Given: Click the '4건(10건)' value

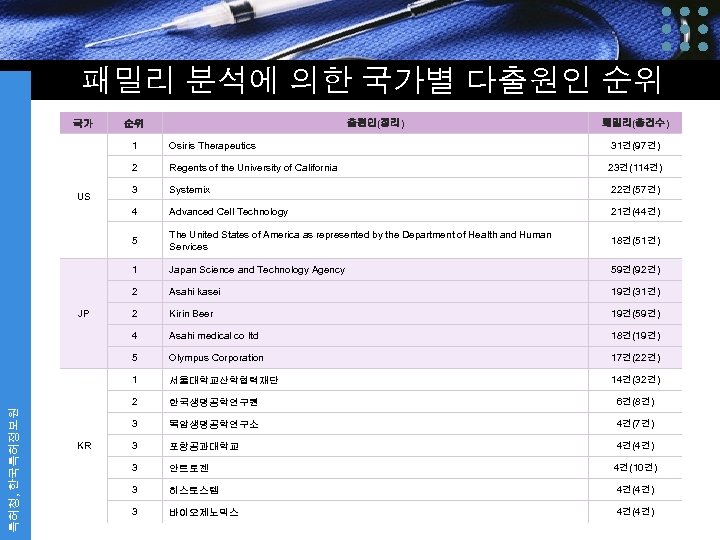Looking at the screenshot, I should tap(636, 468).
